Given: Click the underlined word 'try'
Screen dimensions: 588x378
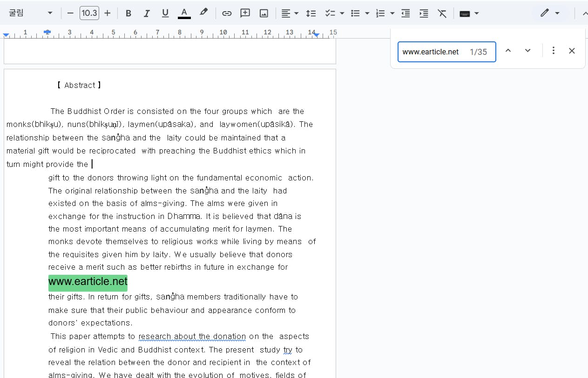Looking at the screenshot, I should click(288, 349).
